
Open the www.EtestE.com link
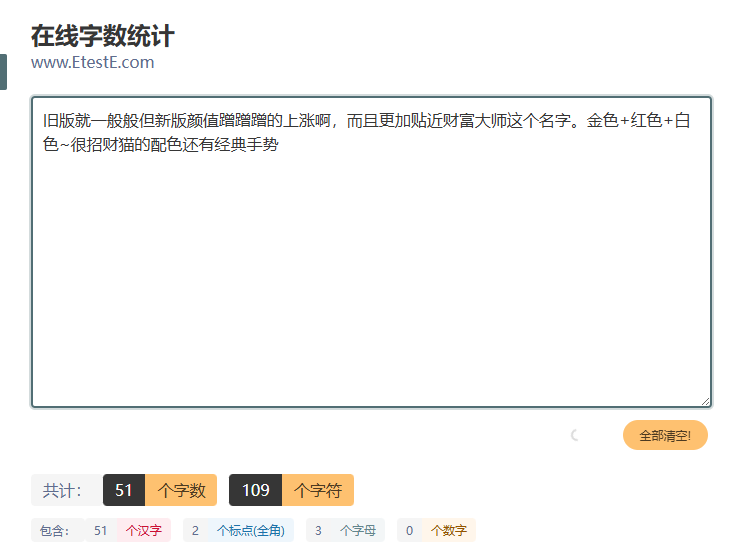click(93, 62)
